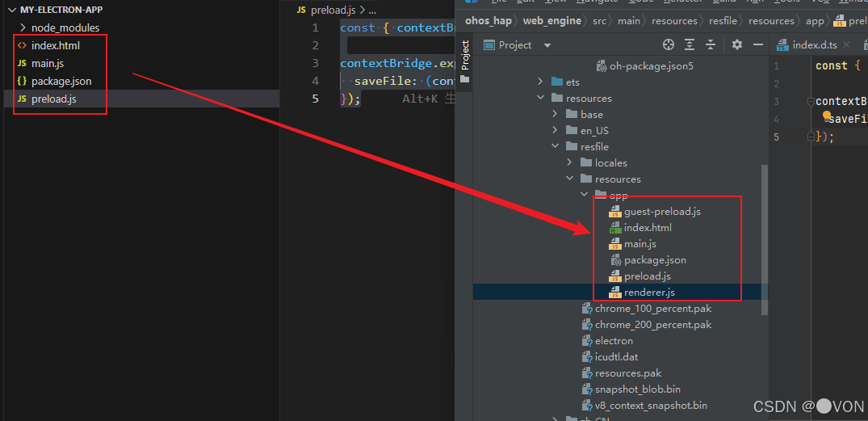Click the Expand All icon in Project panel
This screenshot has height=421, width=868.
(x=690, y=45)
